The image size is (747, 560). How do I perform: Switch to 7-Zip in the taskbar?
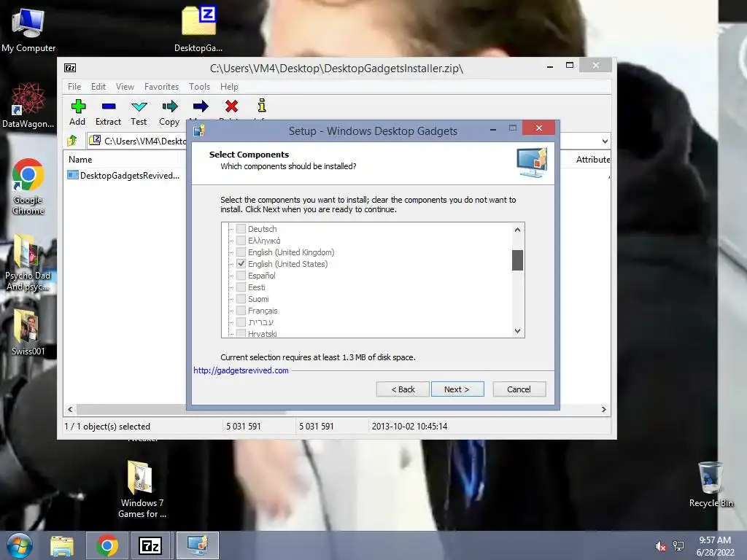pos(150,545)
